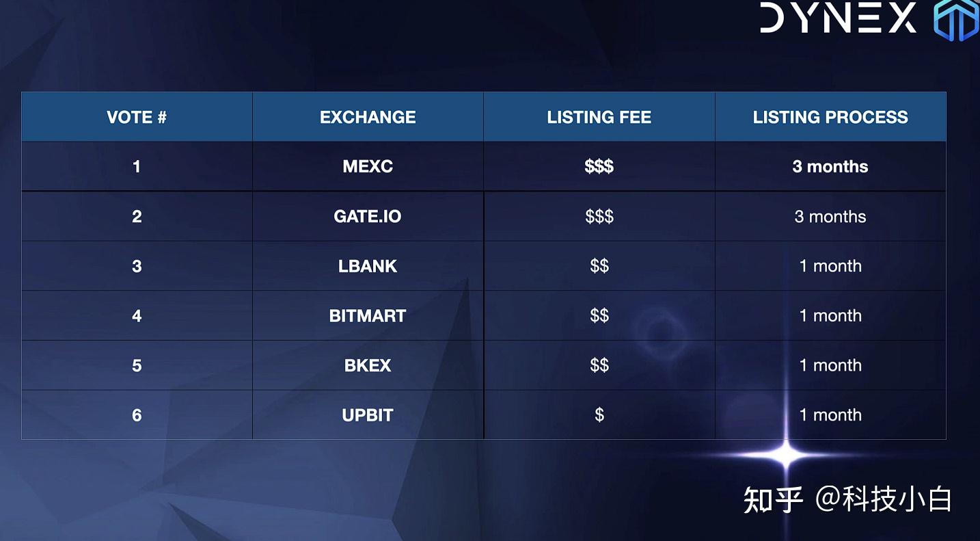This screenshot has height=541, width=980.
Task: Select the EXCHANGE column header
Action: click(368, 117)
